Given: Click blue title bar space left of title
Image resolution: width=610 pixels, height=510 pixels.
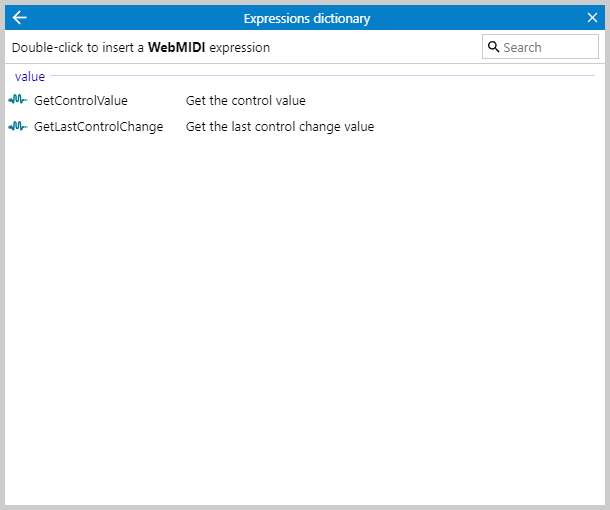Looking at the screenshot, I should 130,18.
